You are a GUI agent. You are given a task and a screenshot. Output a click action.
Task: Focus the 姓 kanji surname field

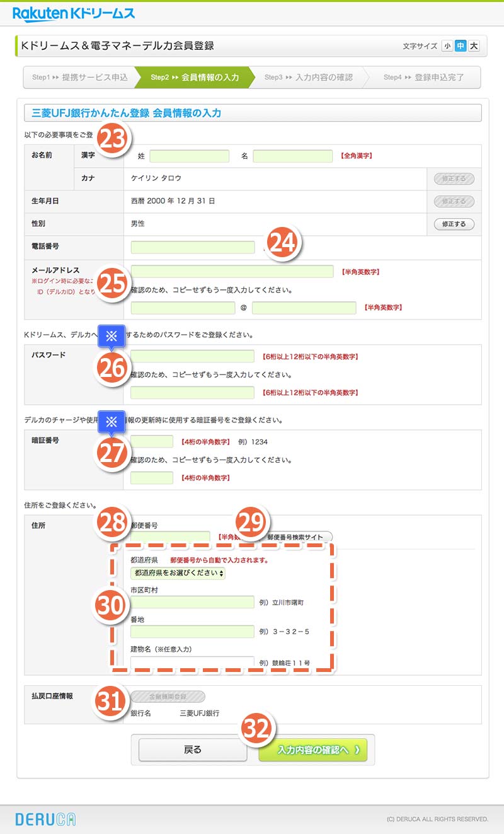click(190, 156)
